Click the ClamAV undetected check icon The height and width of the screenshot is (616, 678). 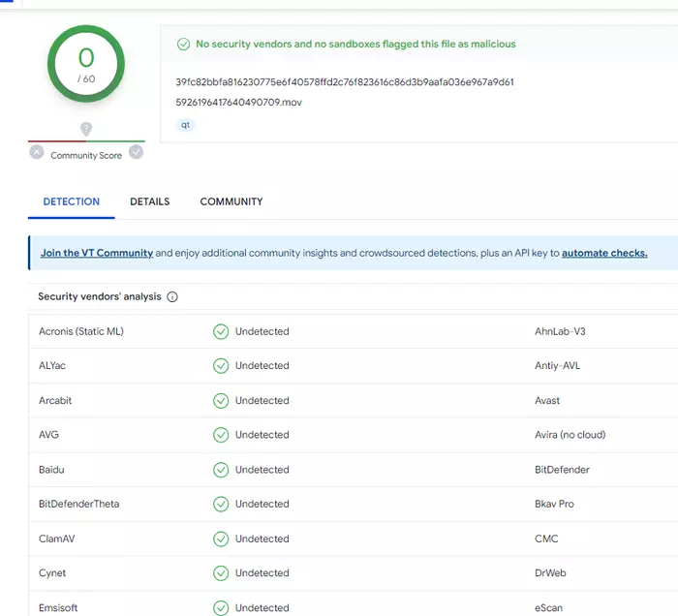pyautogui.click(x=221, y=539)
